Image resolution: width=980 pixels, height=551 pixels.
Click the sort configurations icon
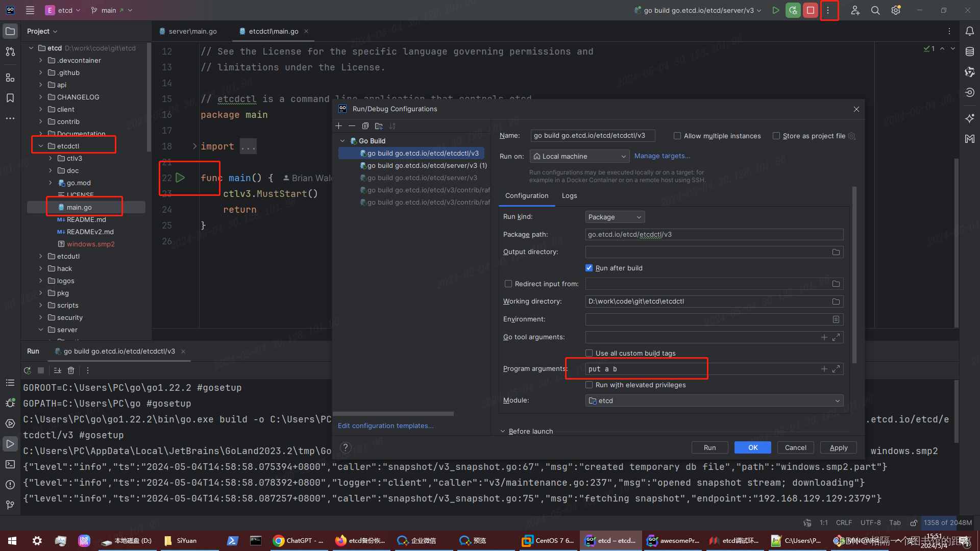click(x=391, y=126)
